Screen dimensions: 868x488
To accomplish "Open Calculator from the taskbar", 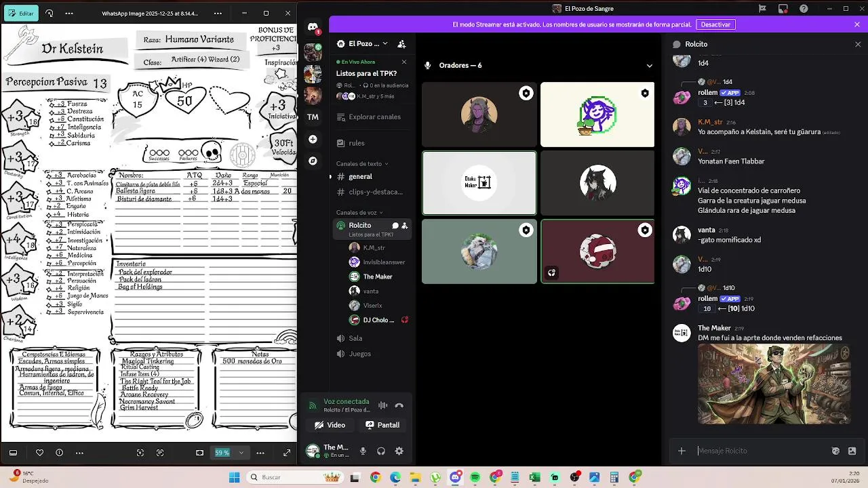I will pos(614,477).
